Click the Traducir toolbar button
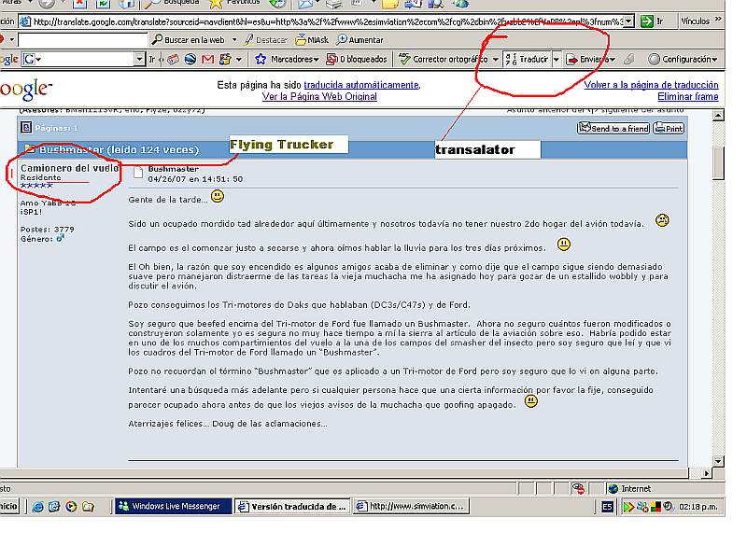The width and height of the screenshot is (747, 560). 527,59
